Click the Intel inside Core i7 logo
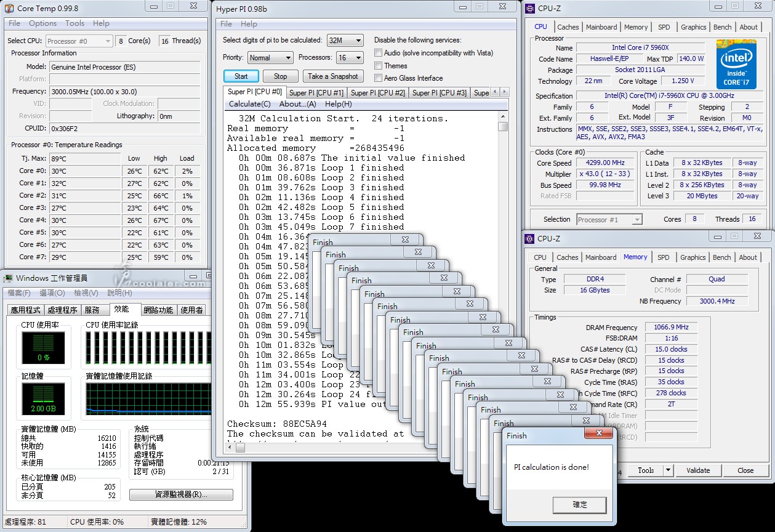The height and width of the screenshot is (532, 775). point(736,64)
